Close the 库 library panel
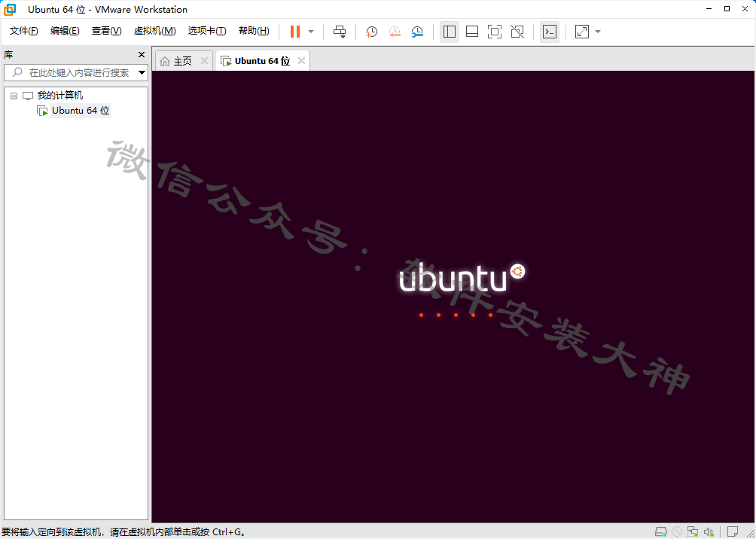 pos(142,54)
